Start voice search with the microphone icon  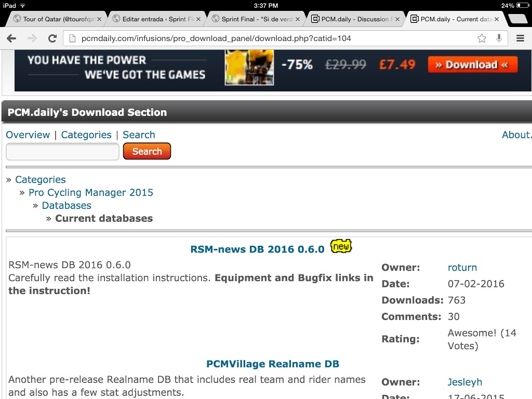[x=499, y=38]
